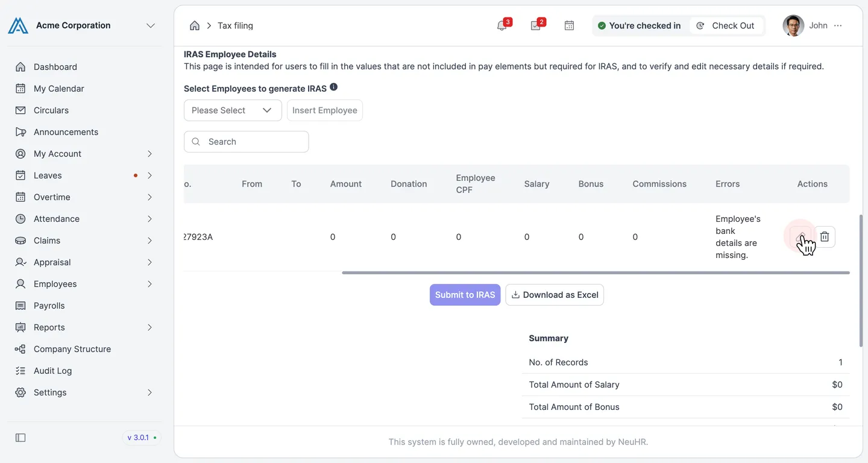Screen dimensions: 868x463
Task: Click Insert Employee button
Action: 325,110
